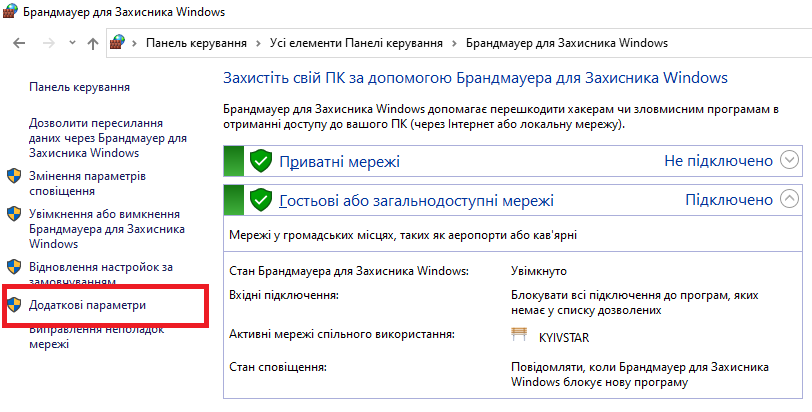Open Панель керування sidebar link
Viewport: 812px width, 412px height.
79,86
